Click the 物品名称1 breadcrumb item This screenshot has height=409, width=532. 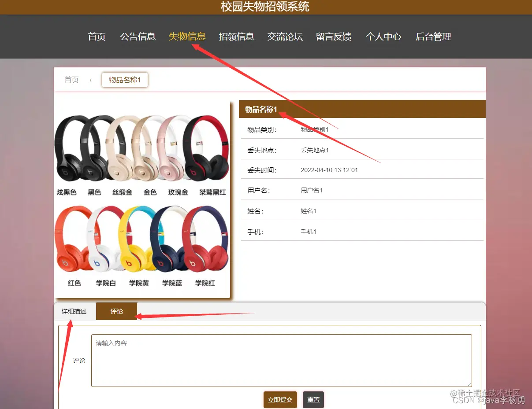tap(125, 80)
